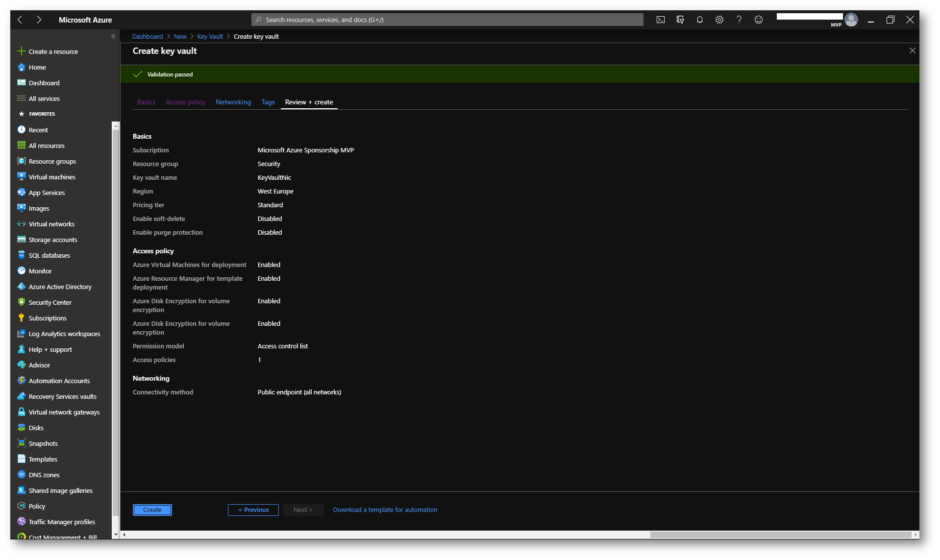Click the Previous button
Viewport: 940px width, 560px height.
(253, 510)
